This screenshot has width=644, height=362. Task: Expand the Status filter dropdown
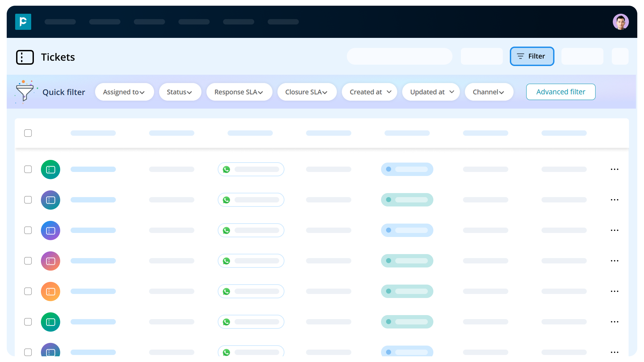[180, 92]
